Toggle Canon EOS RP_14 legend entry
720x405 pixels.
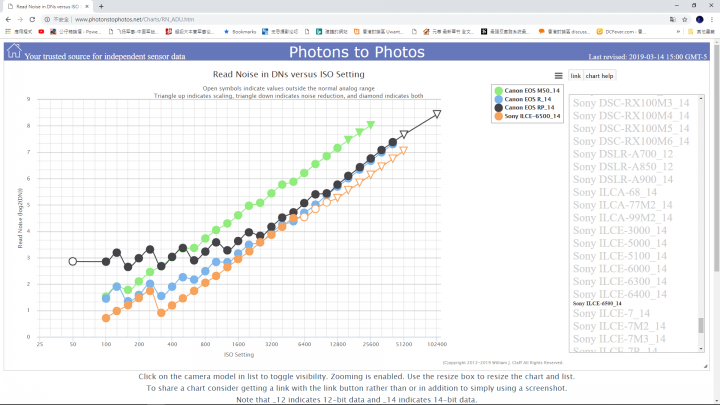(x=524, y=107)
